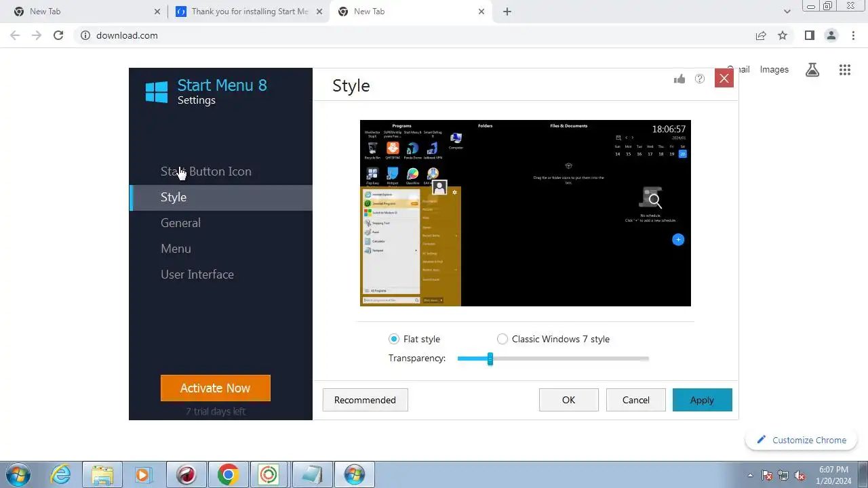Open the Images link on New Tab page

point(774,69)
